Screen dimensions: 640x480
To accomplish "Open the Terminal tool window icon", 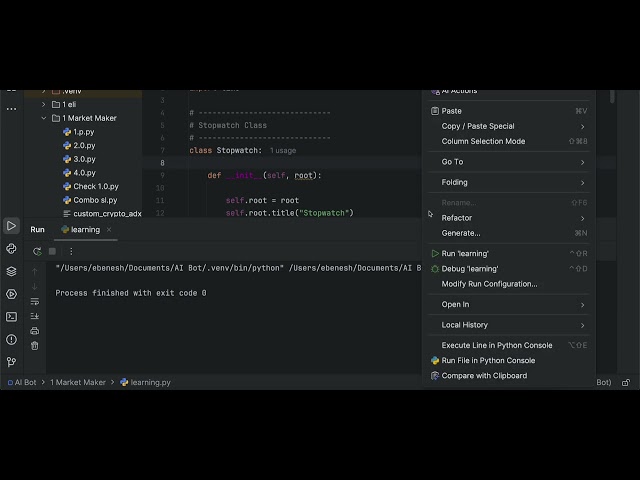I will pyautogui.click(x=11, y=317).
